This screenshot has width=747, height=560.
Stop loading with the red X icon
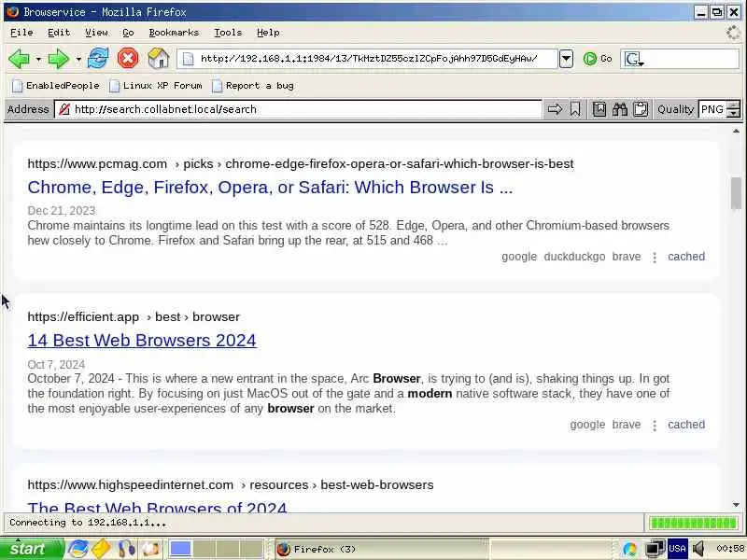point(128,59)
